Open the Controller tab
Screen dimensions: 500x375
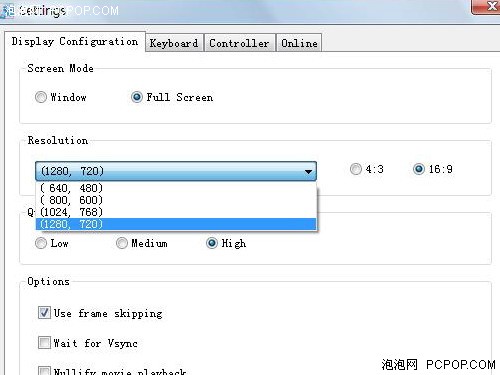coord(240,43)
